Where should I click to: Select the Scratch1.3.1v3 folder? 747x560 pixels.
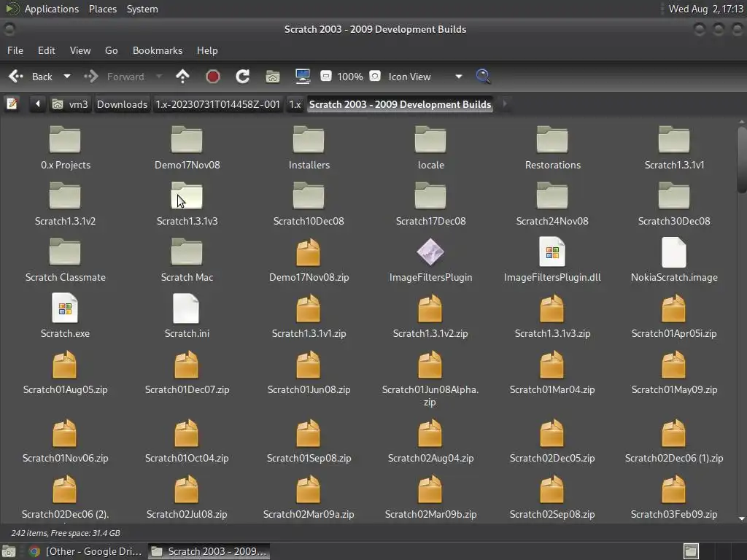tap(187, 204)
